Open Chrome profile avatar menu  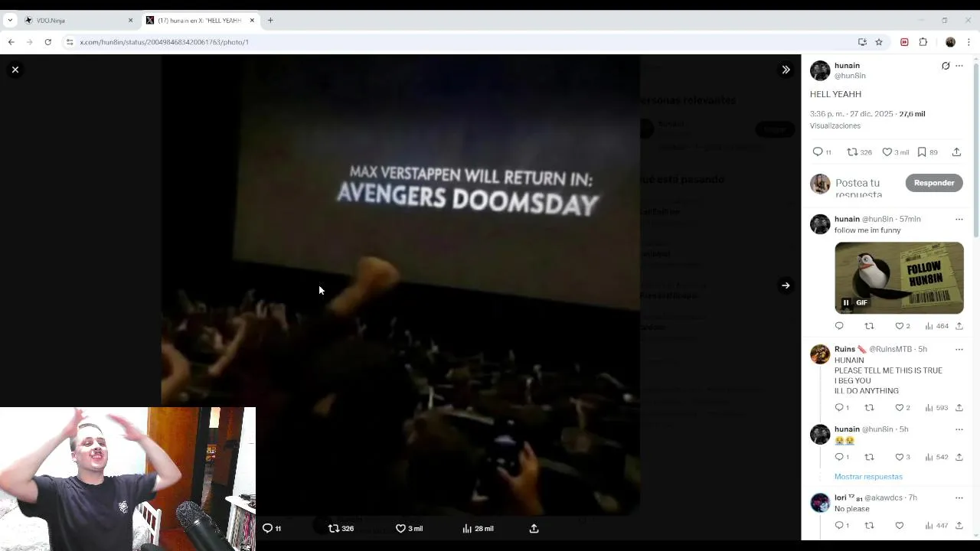click(x=950, y=42)
